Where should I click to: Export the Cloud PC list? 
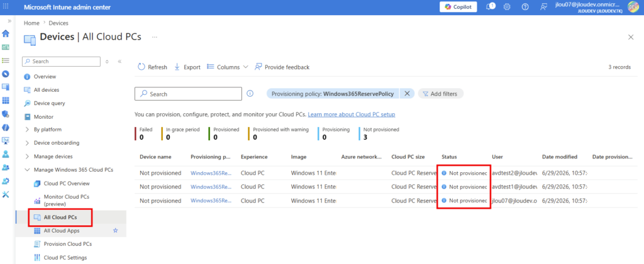pos(187,67)
